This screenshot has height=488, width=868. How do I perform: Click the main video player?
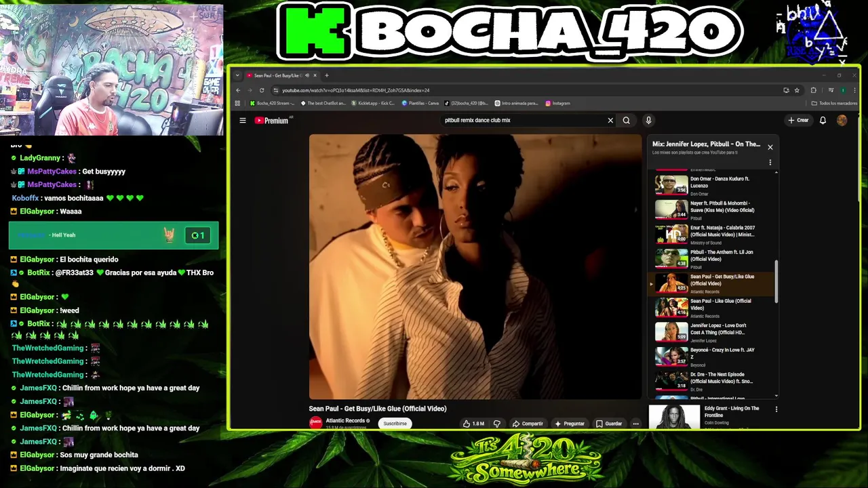(475, 266)
